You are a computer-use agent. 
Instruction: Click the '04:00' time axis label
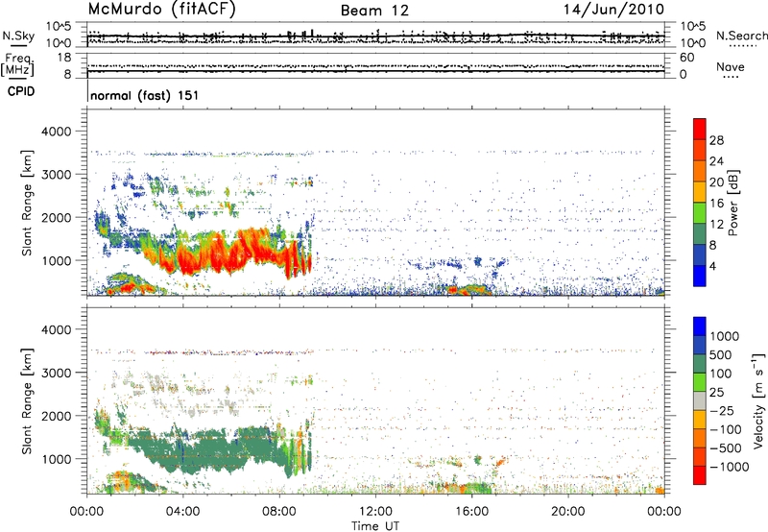(x=182, y=512)
